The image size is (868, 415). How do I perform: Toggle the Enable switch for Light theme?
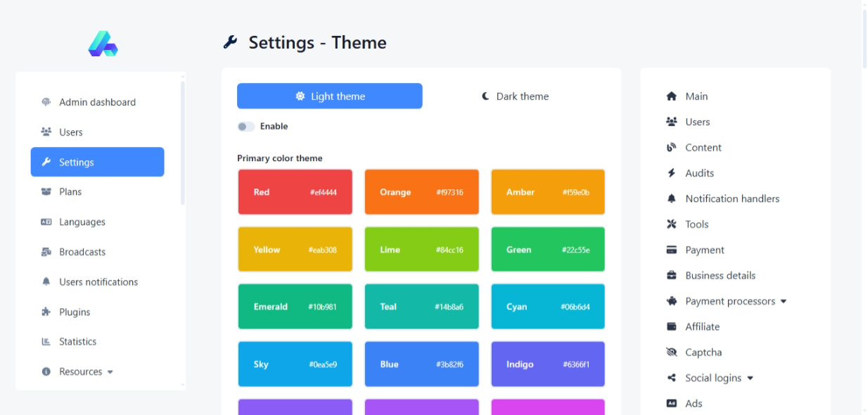[x=245, y=127]
